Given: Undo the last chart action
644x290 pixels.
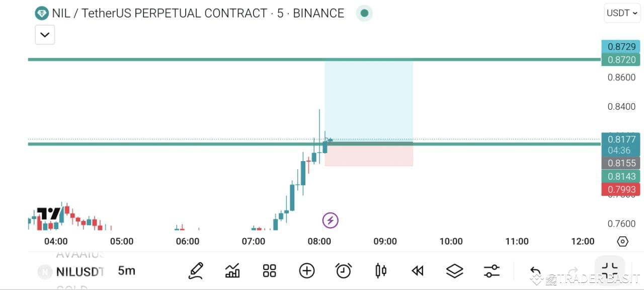Looking at the screenshot, I should 536,271.
